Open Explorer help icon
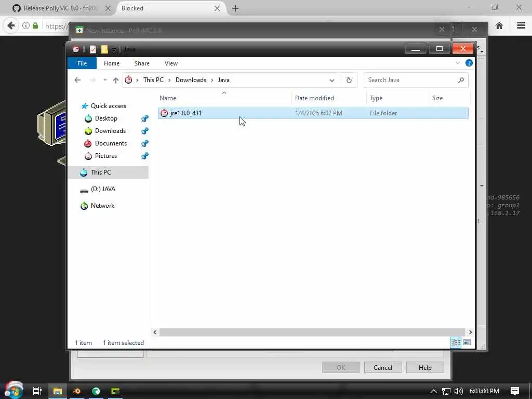The height and width of the screenshot is (399, 532). [469, 63]
